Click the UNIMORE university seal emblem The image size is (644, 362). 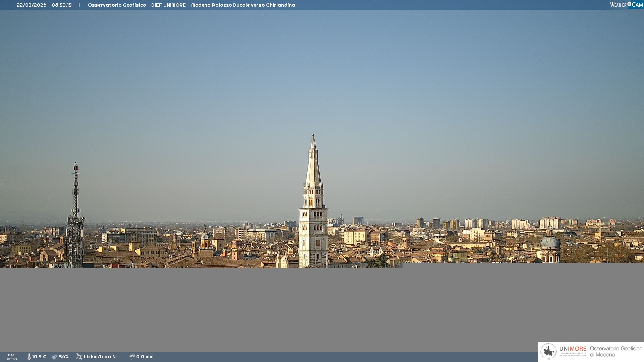[x=548, y=352]
